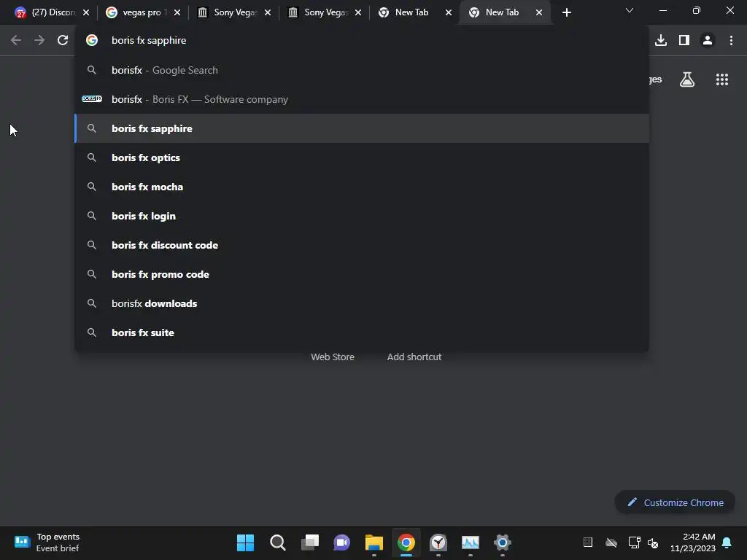This screenshot has width=747, height=560.
Task: Open the network status tray icon
Action: (634, 542)
